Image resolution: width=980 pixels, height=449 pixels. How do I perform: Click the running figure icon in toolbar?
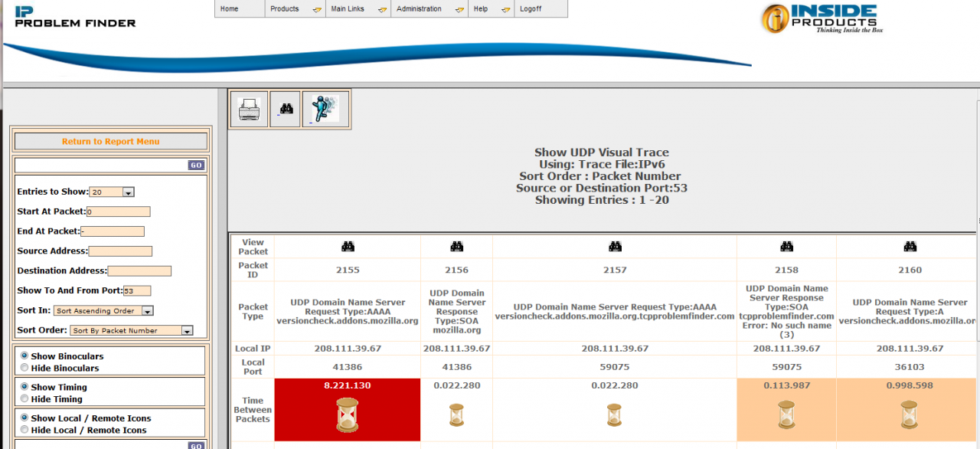pos(325,110)
